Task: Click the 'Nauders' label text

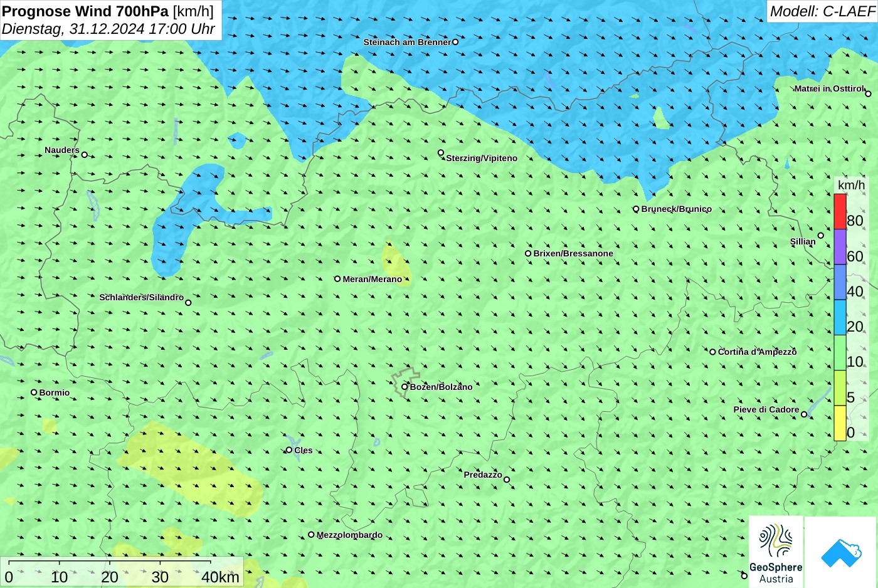Action: (62, 150)
